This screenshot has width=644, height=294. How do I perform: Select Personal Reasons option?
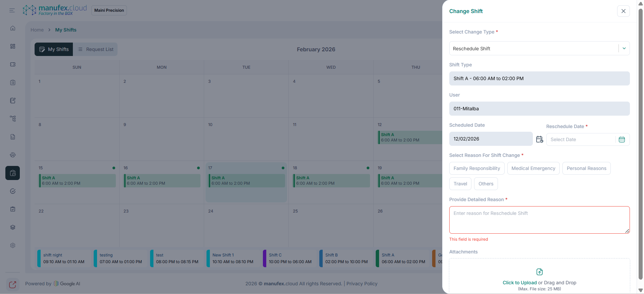pyautogui.click(x=587, y=168)
